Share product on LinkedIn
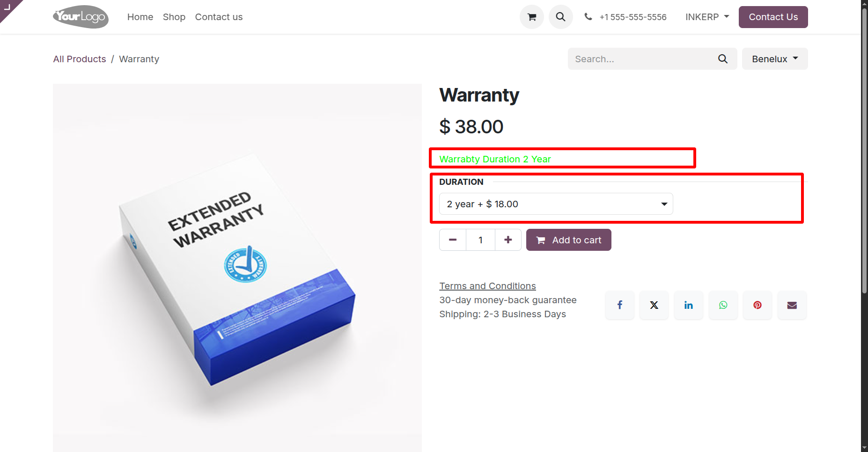 tap(688, 305)
